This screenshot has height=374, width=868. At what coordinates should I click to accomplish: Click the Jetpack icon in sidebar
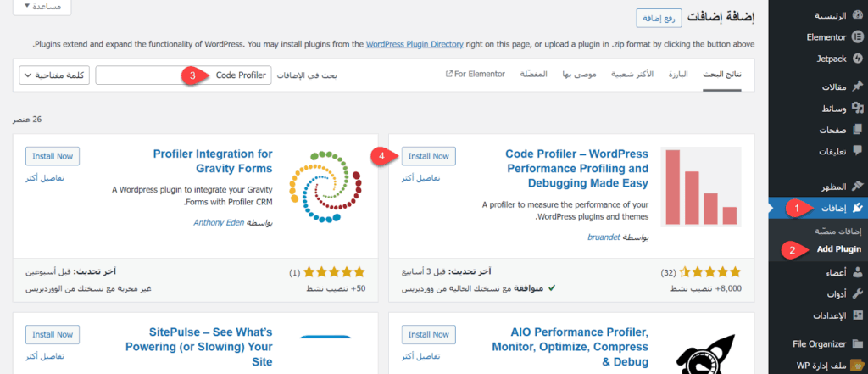tap(857, 59)
